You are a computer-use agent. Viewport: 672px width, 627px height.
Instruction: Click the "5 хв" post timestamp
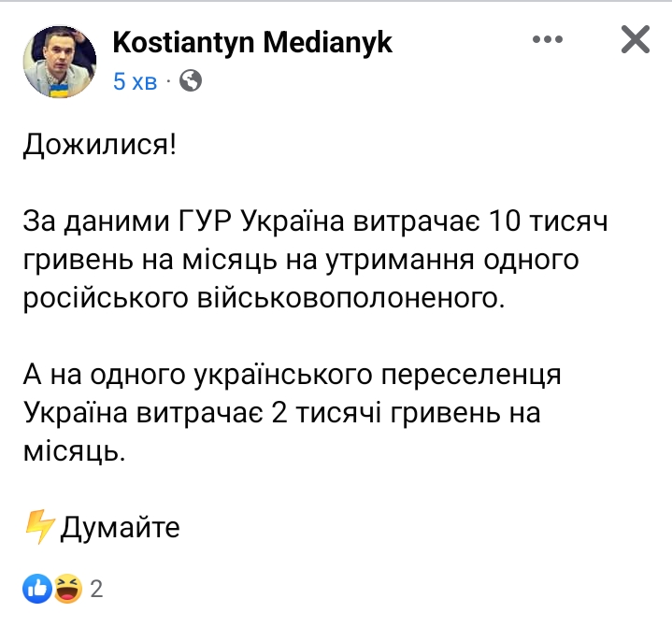point(135,82)
